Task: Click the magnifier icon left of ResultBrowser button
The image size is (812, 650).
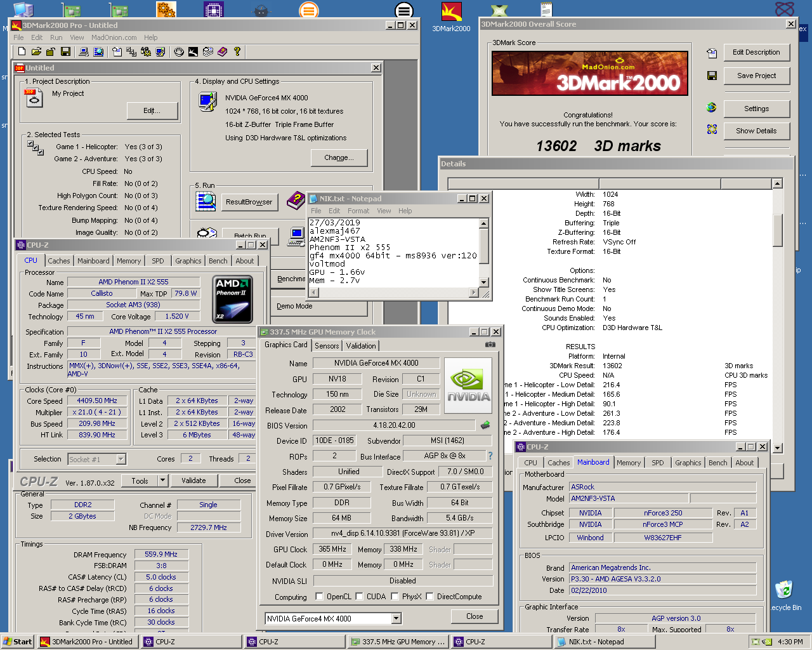Action: click(x=206, y=201)
